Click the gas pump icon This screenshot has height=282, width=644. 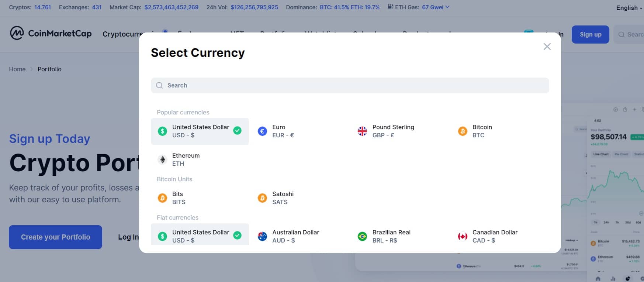click(390, 7)
